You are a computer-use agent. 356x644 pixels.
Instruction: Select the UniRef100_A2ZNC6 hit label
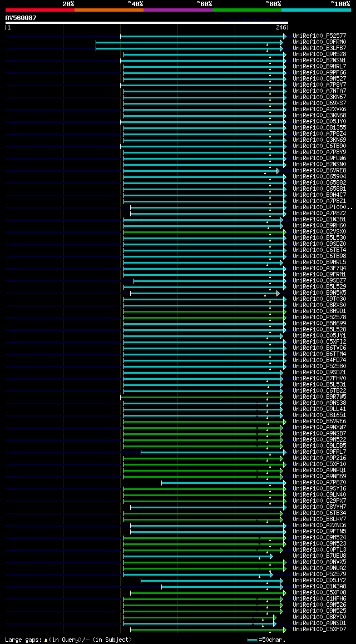click(x=319, y=526)
